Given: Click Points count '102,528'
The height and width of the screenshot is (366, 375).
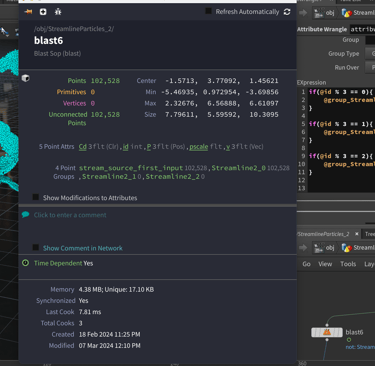Looking at the screenshot, I should pos(105,81).
